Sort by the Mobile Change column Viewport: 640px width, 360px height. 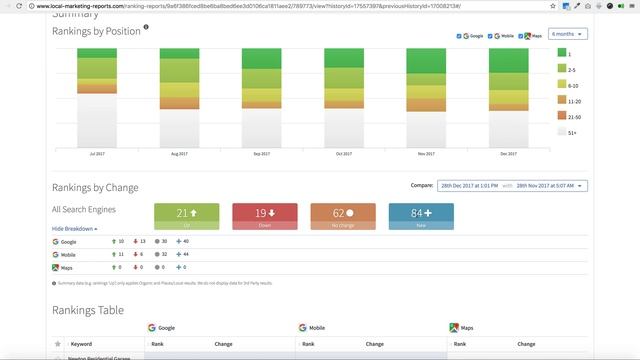(375, 344)
